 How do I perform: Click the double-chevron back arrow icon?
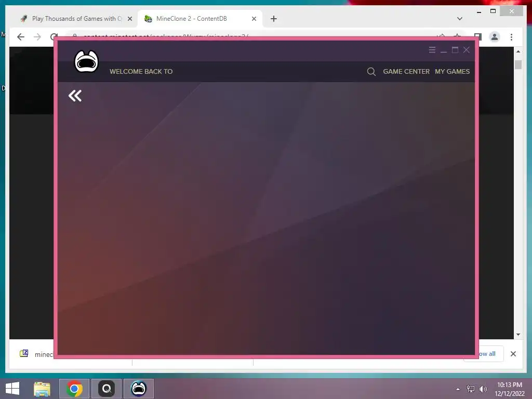(x=75, y=96)
